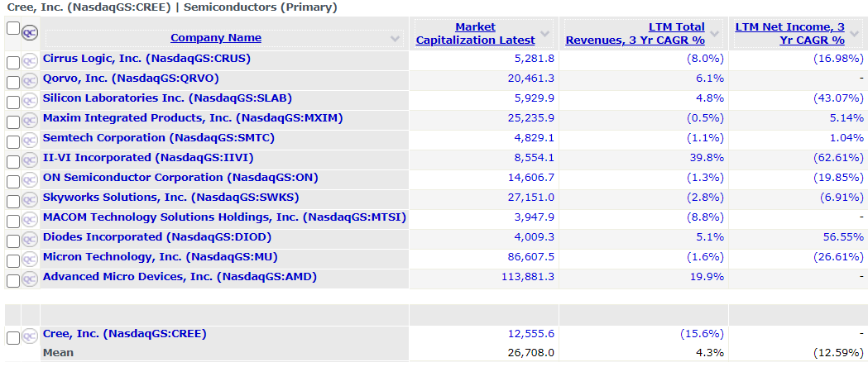868x367 pixels.
Task: Open Qorvo, Inc. company link
Action: click(131, 78)
